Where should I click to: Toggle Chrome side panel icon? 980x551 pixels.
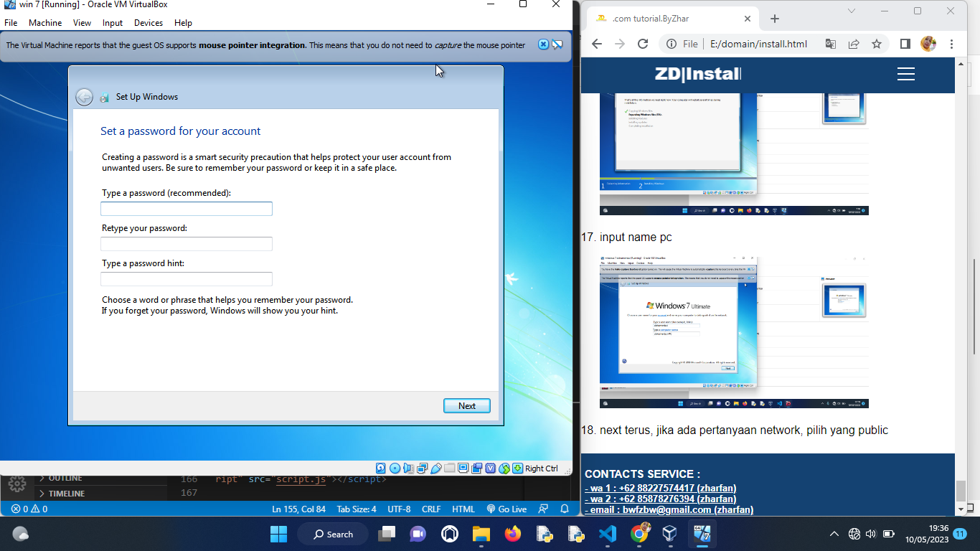coord(905,44)
